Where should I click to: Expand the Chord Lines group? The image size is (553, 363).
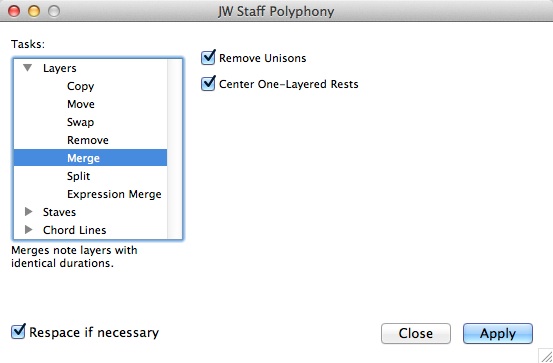(29, 229)
